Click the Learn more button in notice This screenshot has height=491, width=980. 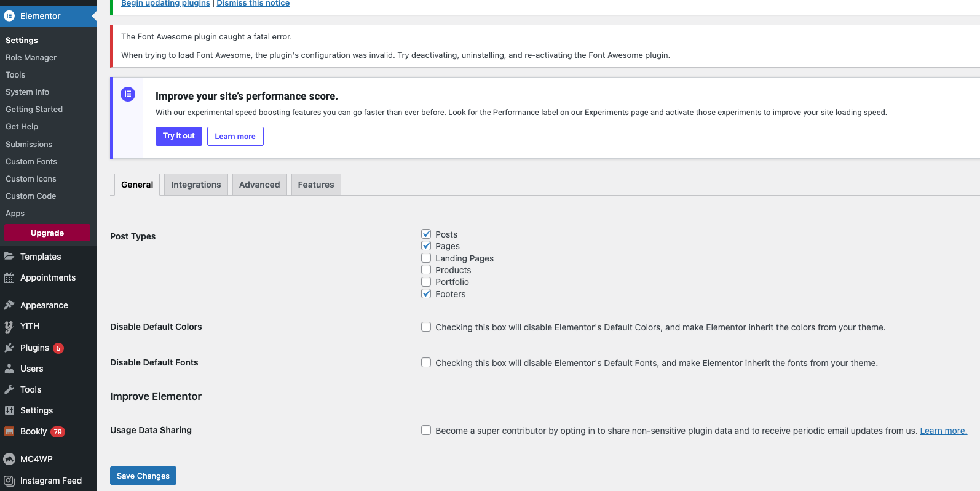point(235,136)
